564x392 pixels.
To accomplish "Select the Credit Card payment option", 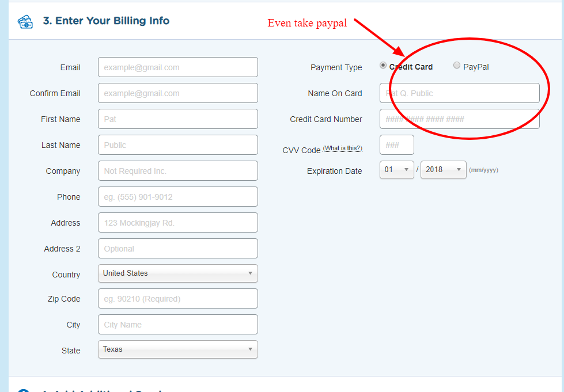I will click(383, 66).
